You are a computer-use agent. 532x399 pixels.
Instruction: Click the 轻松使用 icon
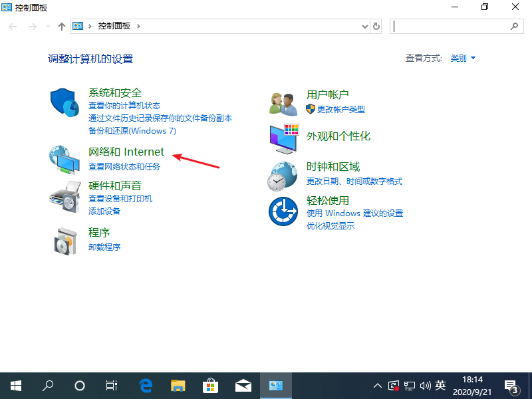click(x=283, y=211)
